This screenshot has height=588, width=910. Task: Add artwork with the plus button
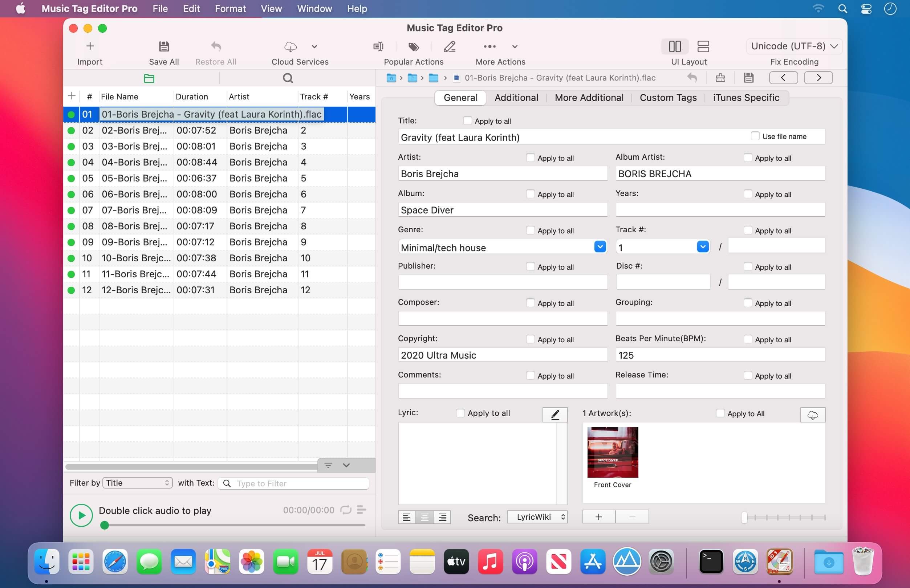599,516
